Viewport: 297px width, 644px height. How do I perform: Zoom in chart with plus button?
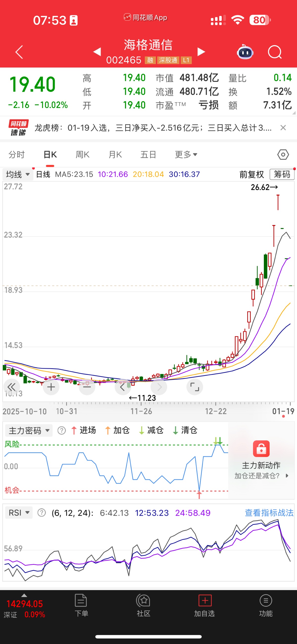[x=51, y=387]
